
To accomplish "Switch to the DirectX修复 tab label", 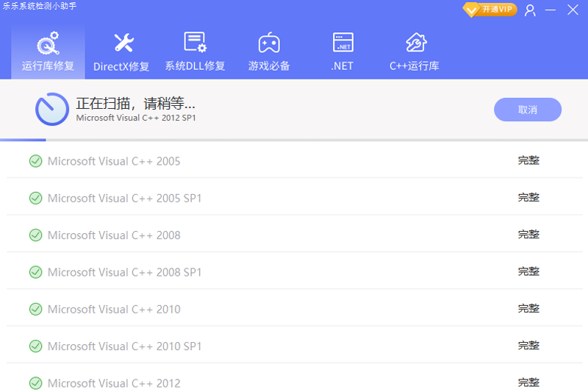I will [x=121, y=66].
